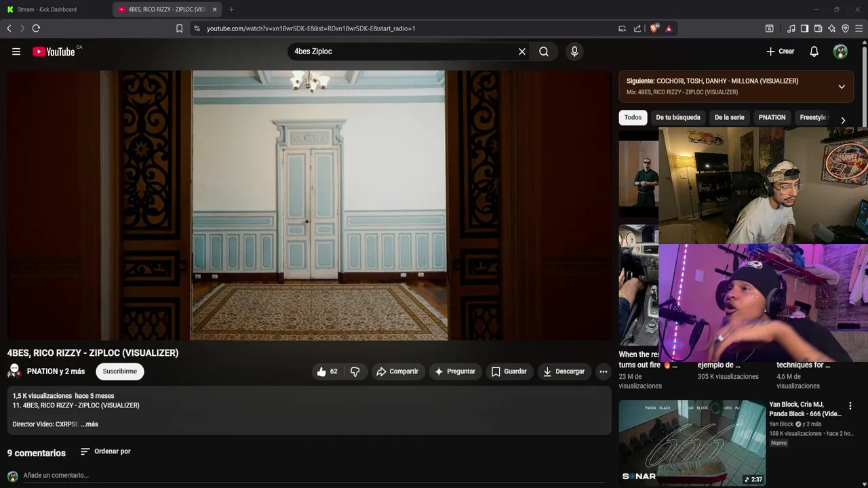Select the Todos filter chip
Image resolution: width=868 pixels, height=488 pixels.
tap(633, 117)
